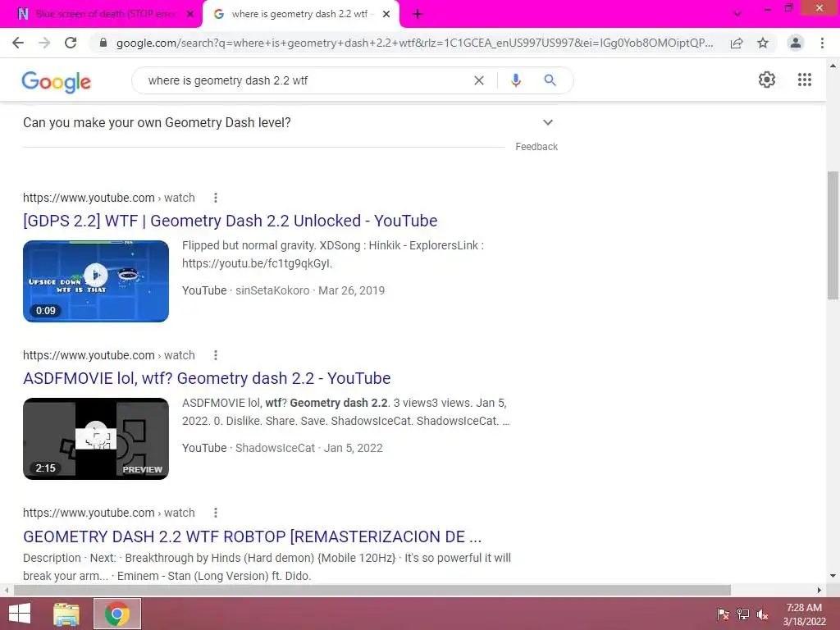Go back to the previous page
Viewport: 840px width, 630px height.
tap(18, 43)
